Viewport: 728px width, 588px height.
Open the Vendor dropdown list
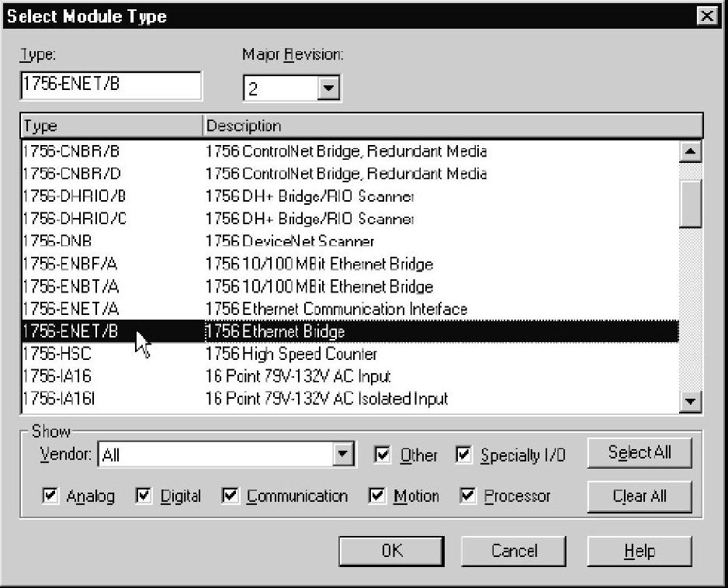tap(342, 454)
